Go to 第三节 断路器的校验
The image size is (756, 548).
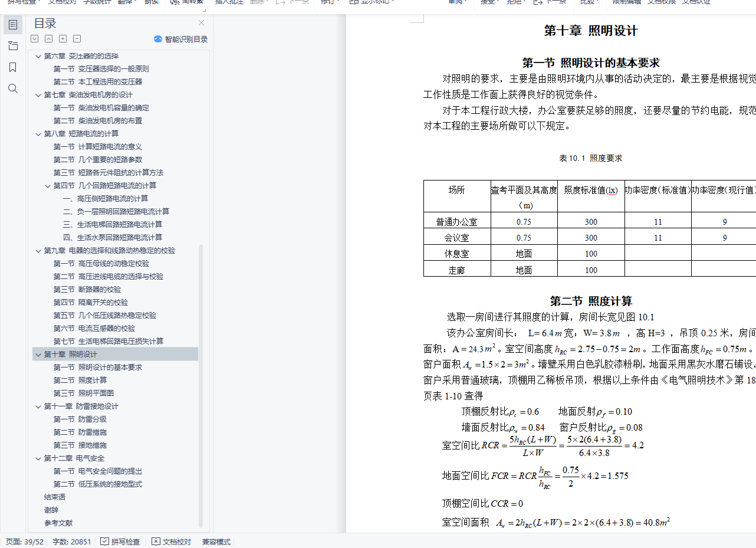pyautogui.click(x=87, y=290)
